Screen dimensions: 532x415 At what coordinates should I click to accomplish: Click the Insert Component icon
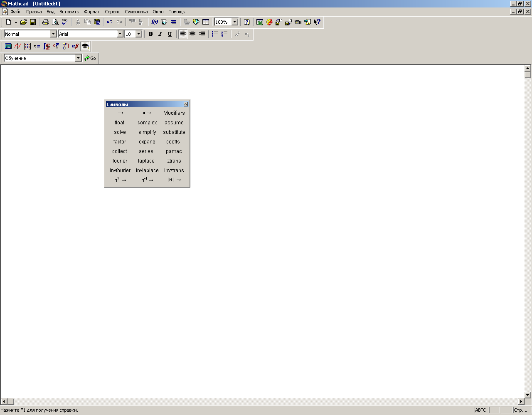coord(196,22)
